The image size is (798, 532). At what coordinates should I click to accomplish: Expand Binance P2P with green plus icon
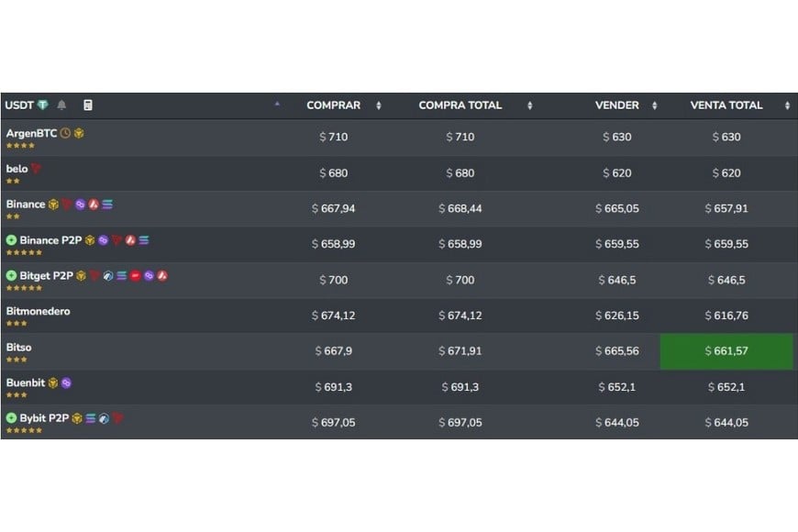(11, 240)
